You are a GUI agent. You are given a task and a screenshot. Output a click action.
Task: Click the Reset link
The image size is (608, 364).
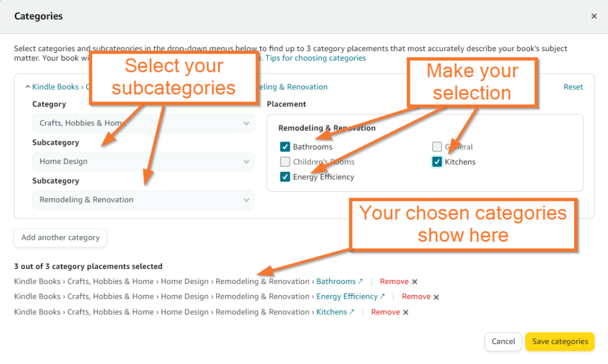tap(573, 87)
